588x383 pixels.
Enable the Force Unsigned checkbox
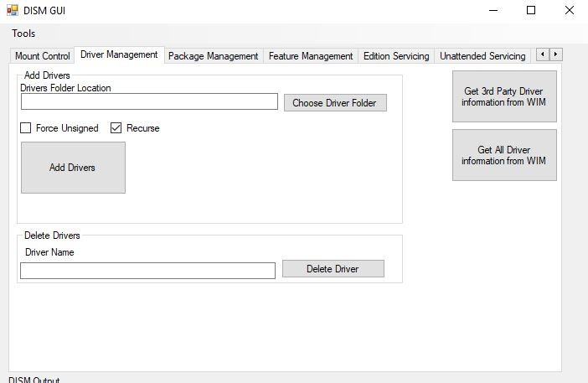point(27,128)
